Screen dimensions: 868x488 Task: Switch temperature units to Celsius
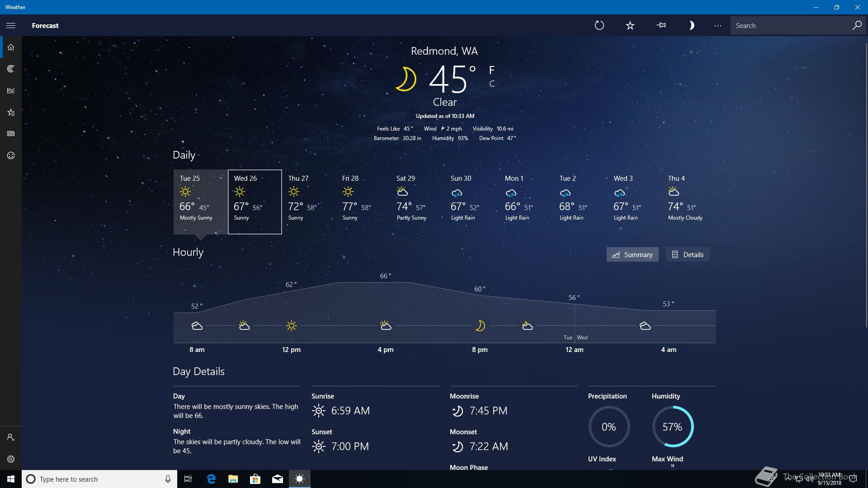click(492, 84)
